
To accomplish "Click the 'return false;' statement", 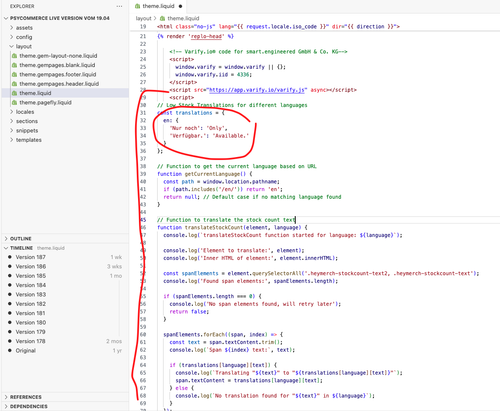I will click(x=189, y=311).
